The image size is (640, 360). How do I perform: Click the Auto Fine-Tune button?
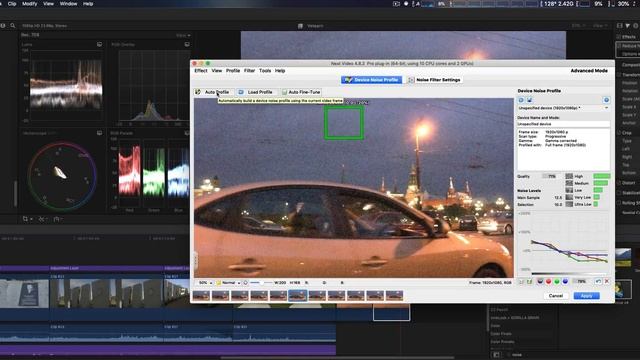[301, 92]
